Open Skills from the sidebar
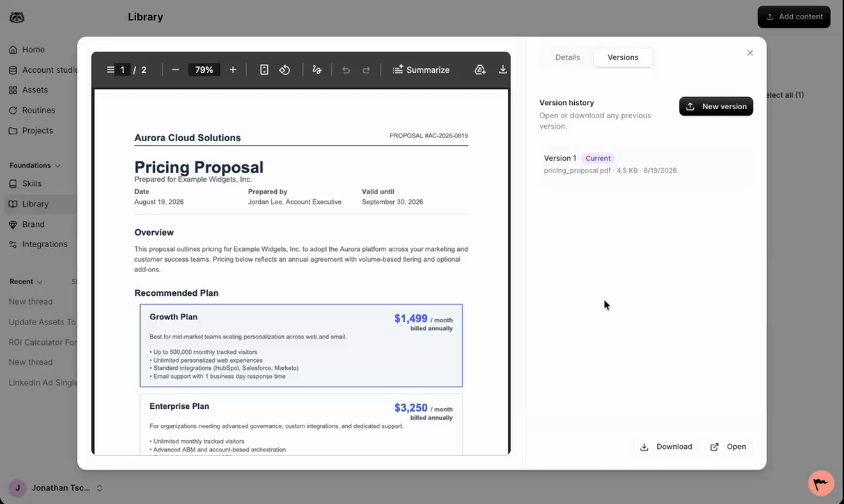This screenshot has height=504, width=844. click(x=32, y=183)
